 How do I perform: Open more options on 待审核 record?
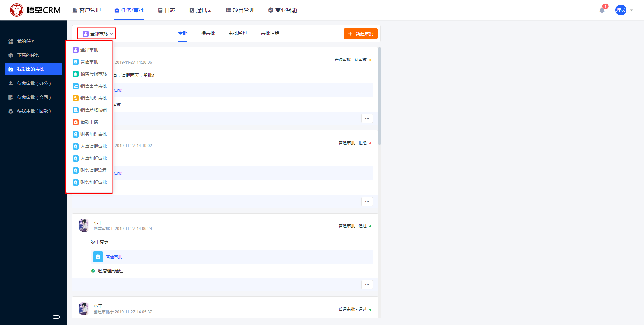click(x=367, y=118)
